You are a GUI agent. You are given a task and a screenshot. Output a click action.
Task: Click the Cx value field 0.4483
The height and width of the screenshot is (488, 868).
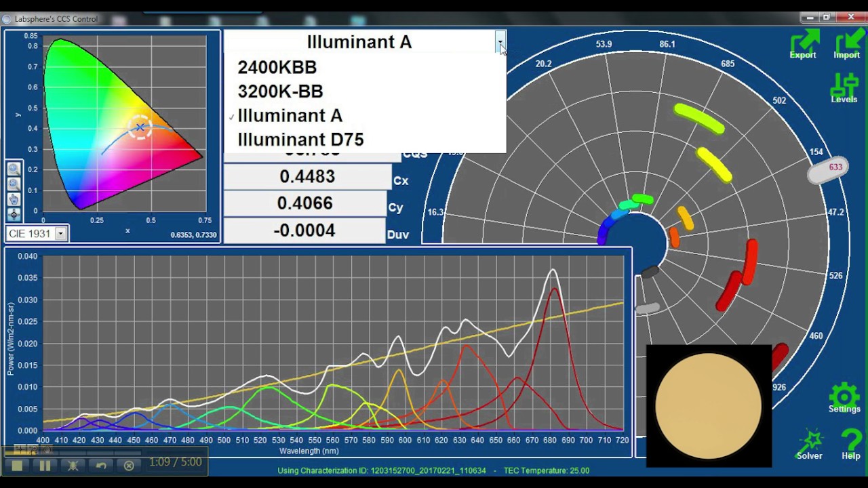click(x=307, y=177)
